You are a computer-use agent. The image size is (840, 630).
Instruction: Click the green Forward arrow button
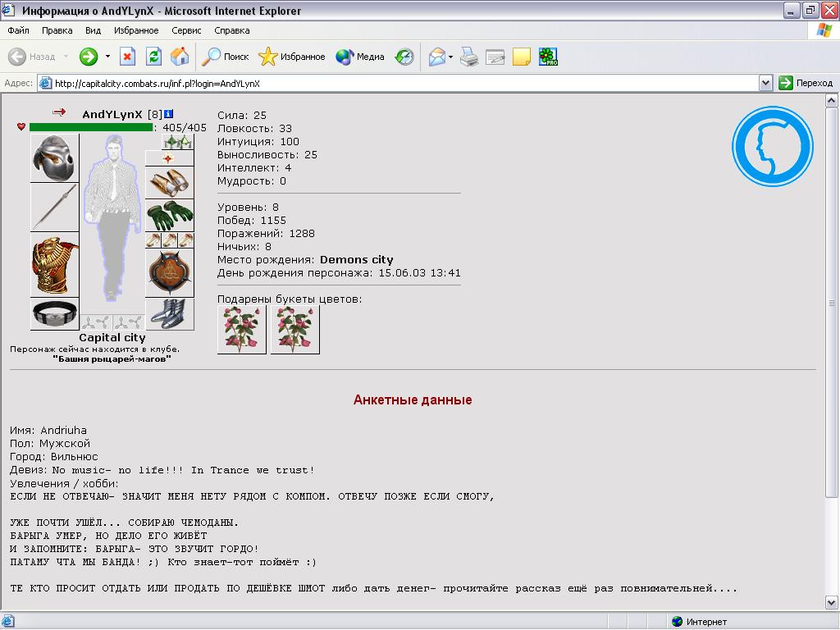(x=89, y=57)
